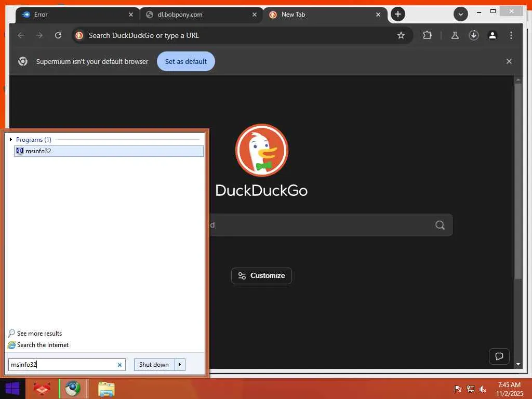Collapse the Programs (1) group
The width and height of the screenshot is (532, 399).
(x=11, y=139)
